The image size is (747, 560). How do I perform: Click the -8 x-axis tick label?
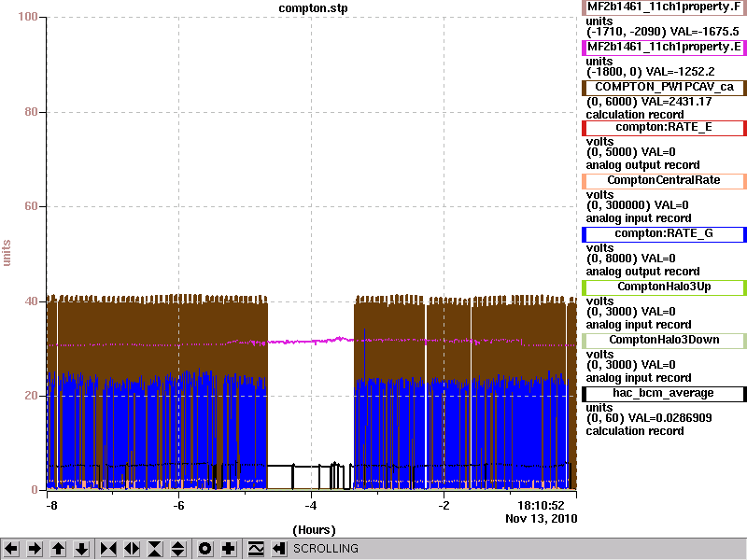point(51,505)
